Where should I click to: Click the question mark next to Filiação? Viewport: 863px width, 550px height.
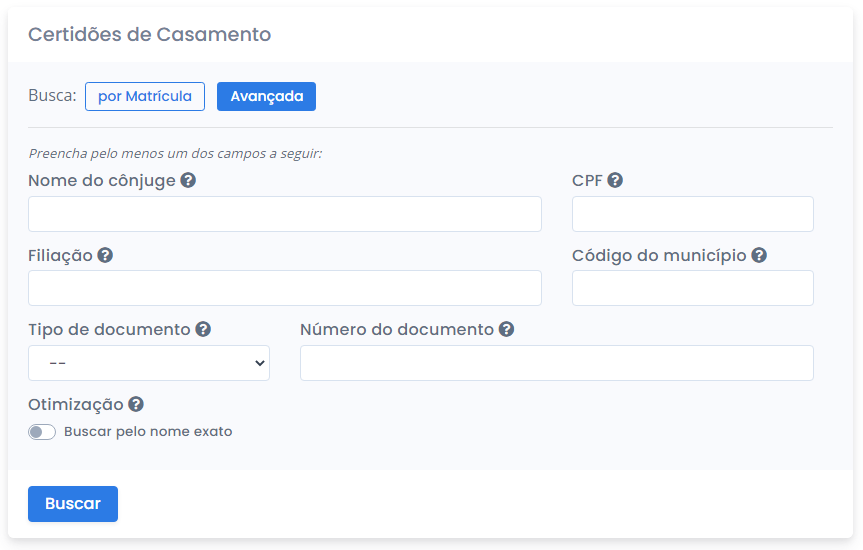105,255
